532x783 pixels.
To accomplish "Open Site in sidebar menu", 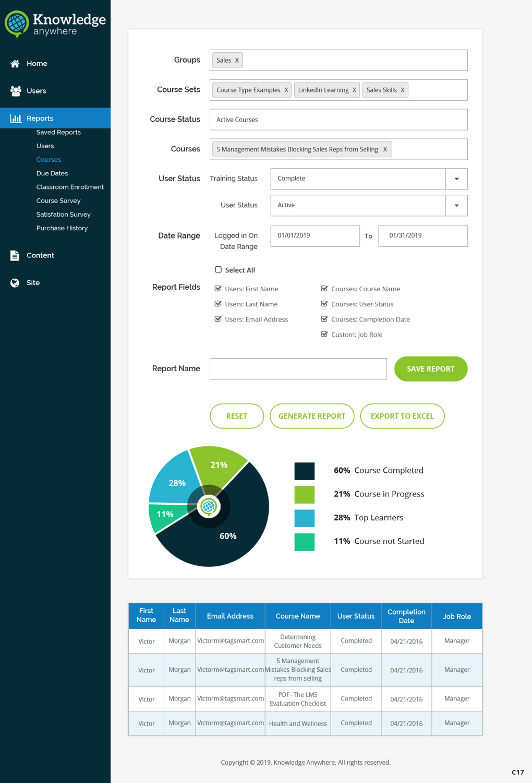I will tap(33, 283).
